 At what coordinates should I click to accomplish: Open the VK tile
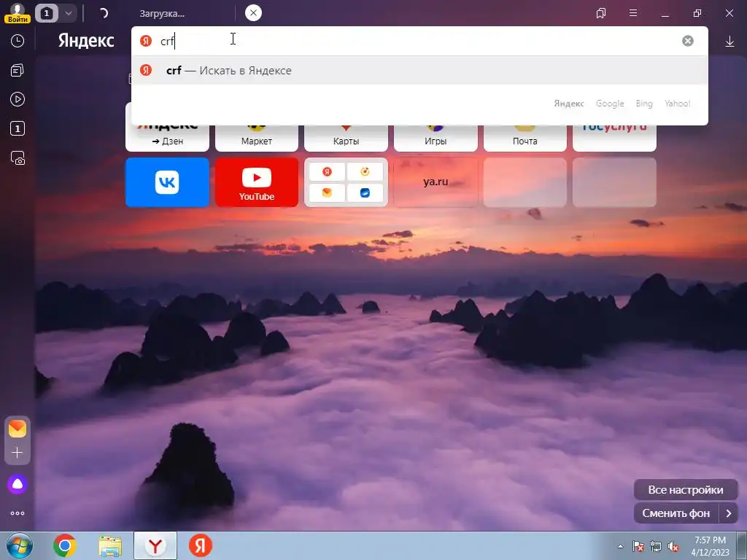click(167, 182)
